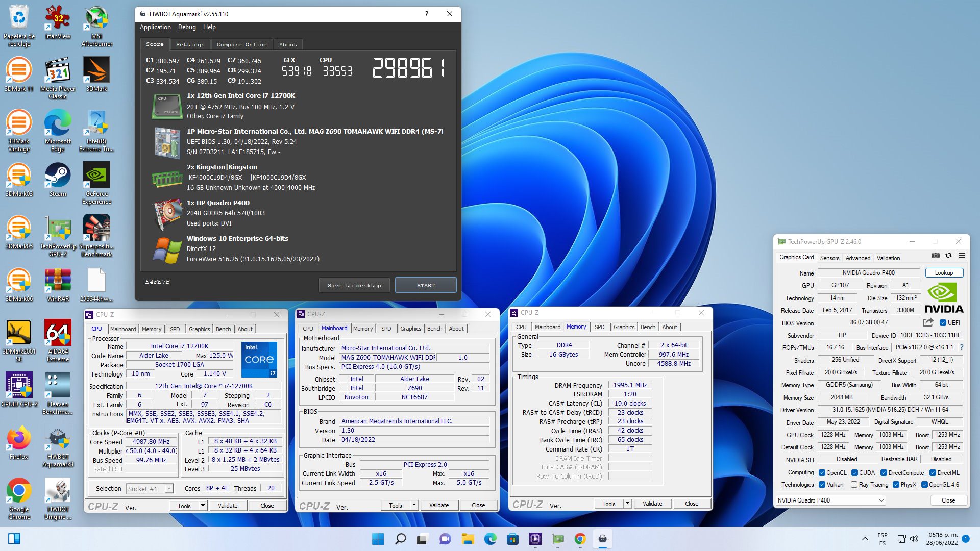
Task: Open Bench tab in CPU-Z CPU window
Action: coord(223,329)
